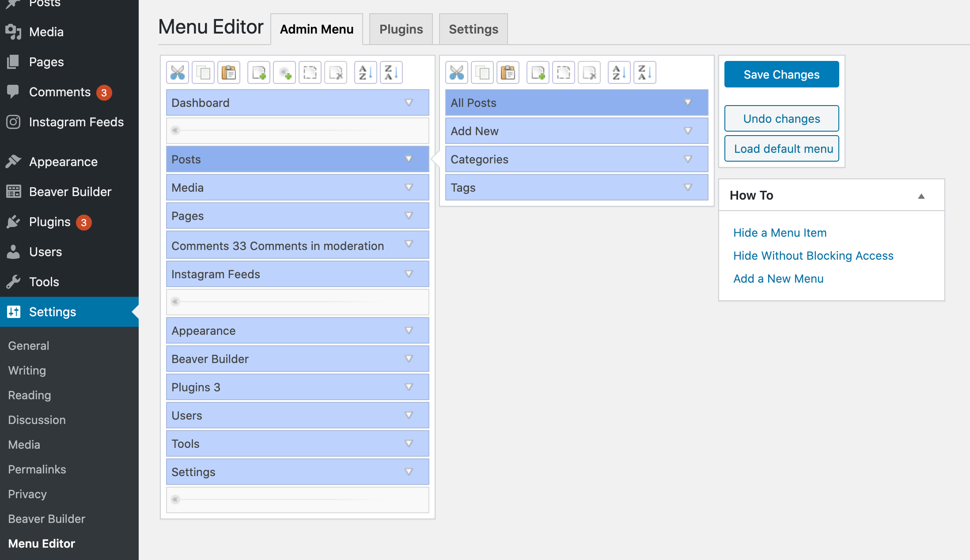The height and width of the screenshot is (560, 970).
Task: Click the copy icon in left panel toolbar
Action: [203, 73]
